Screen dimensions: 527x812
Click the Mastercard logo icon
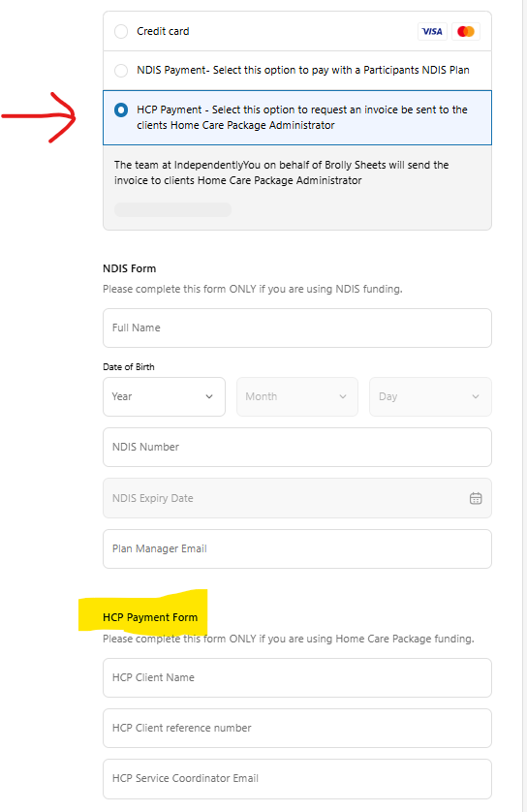[x=466, y=32]
